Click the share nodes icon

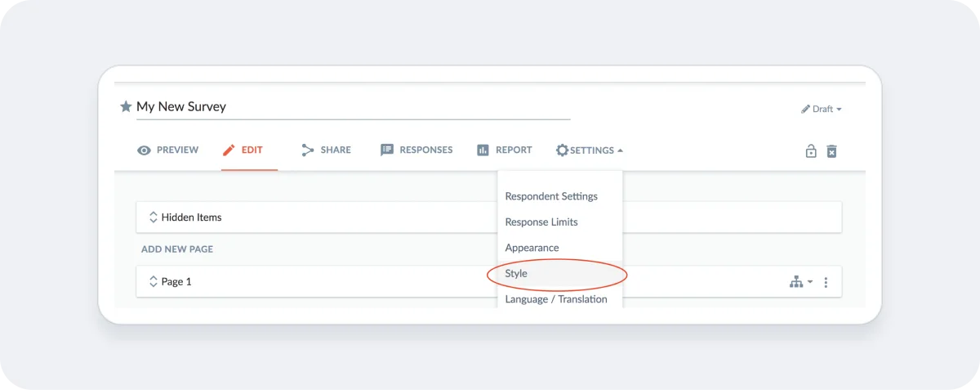(308, 150)
